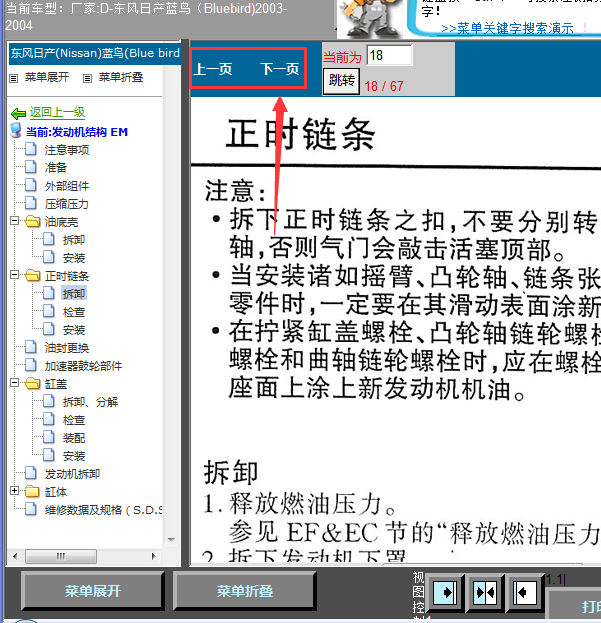Click page icon of 安装 under 油底壳
Viewport: 601px width, 623px height.
49,257
